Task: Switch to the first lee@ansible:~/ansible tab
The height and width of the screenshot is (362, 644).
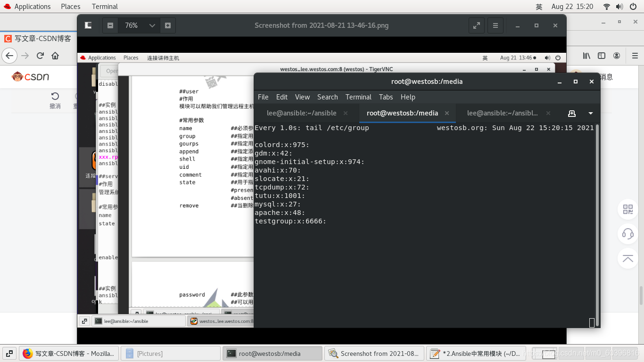Action: (302, 113)
